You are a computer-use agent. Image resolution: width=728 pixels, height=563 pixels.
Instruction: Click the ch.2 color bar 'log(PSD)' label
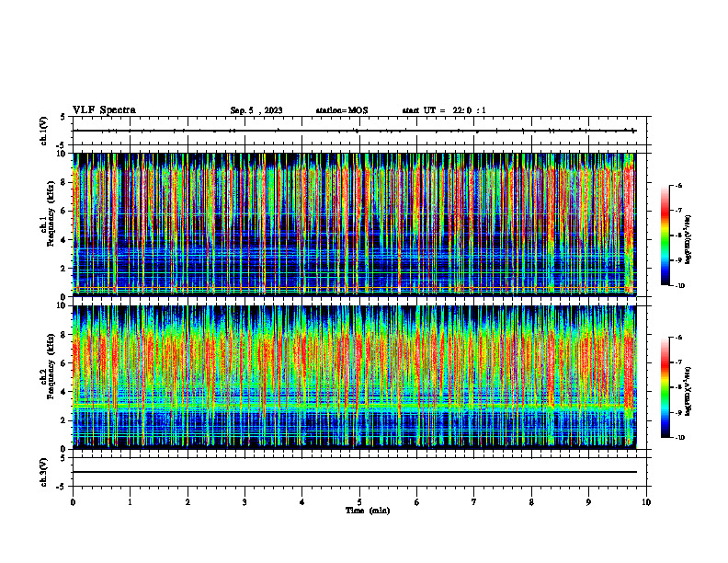tap(688, 392)
